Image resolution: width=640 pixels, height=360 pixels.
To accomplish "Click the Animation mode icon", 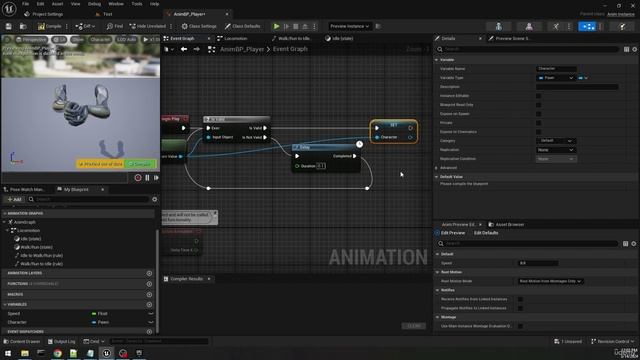I will coord(556,26).
